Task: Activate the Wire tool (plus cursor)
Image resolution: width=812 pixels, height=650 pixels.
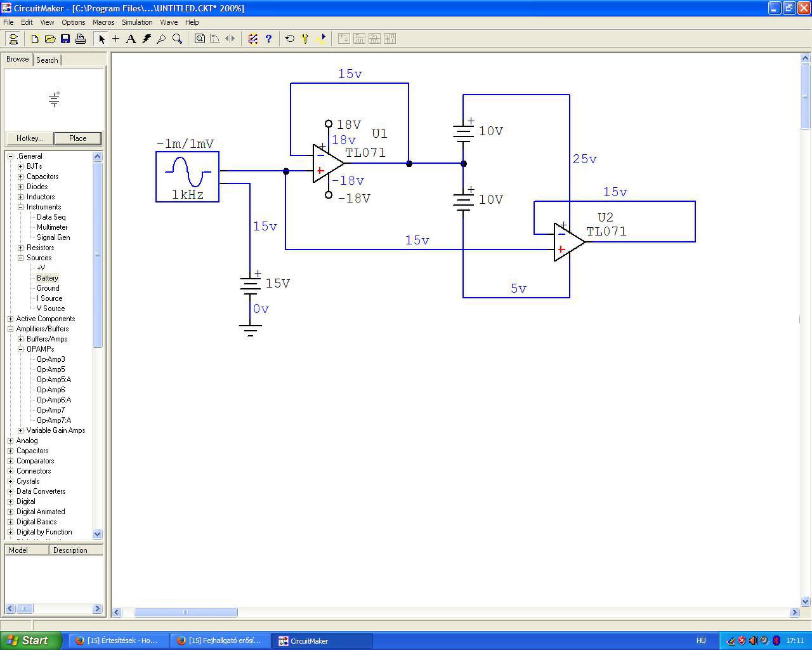Action: point(116,39)
